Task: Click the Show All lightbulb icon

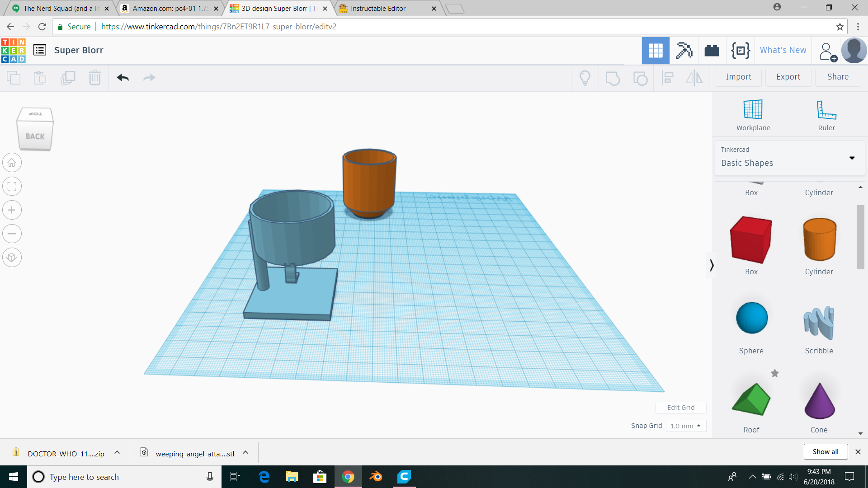Action: 585,78
